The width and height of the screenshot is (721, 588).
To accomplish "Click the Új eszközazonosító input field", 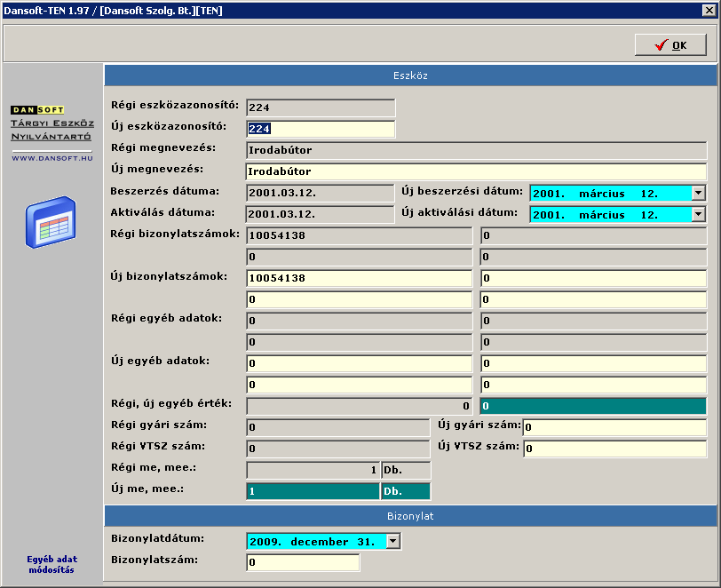I will (x=321, y=129).
